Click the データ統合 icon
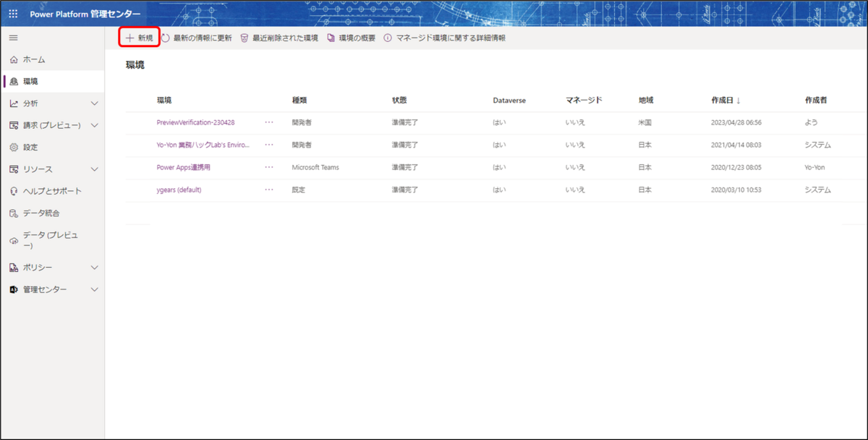This screenshot has height=440, width=868. [x=14, y=213]
